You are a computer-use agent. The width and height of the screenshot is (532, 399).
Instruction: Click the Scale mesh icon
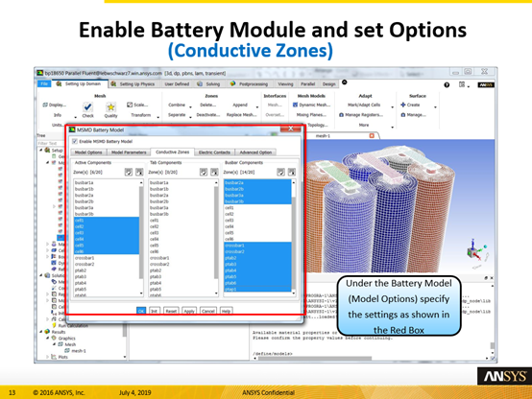[x=130, y=105]
